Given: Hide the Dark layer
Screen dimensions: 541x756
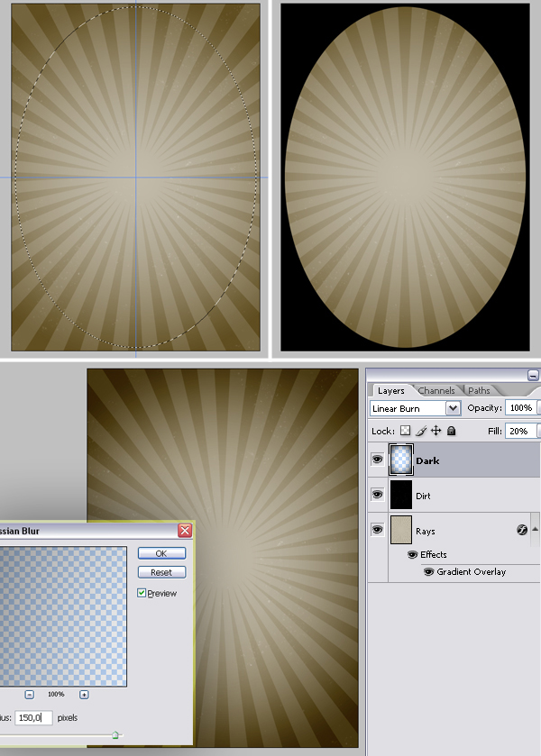Looking at the screenshot, I should point(378,460).
